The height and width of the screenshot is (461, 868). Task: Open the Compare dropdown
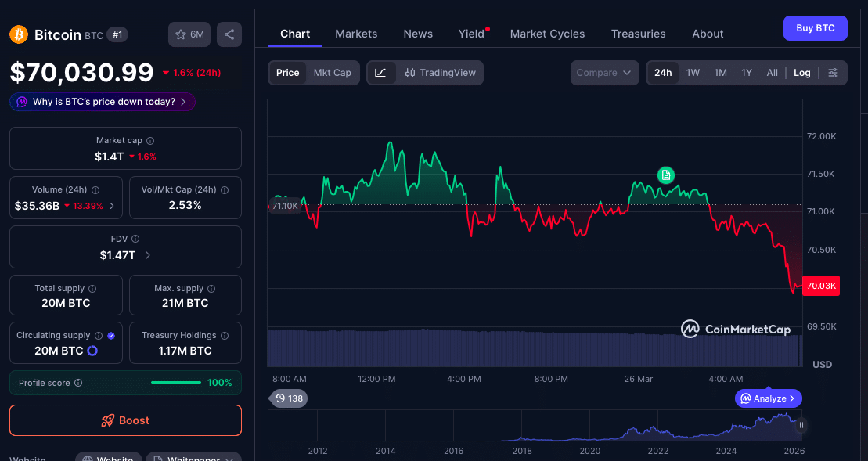[x=604, y=72]
